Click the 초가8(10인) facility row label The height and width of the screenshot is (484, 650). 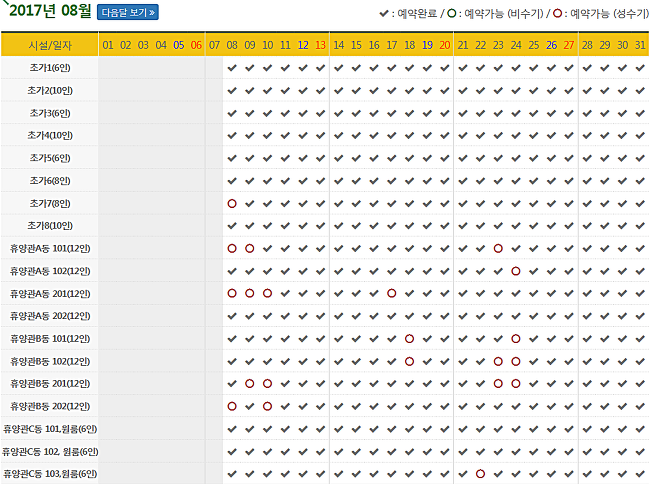tap(50, 226)
